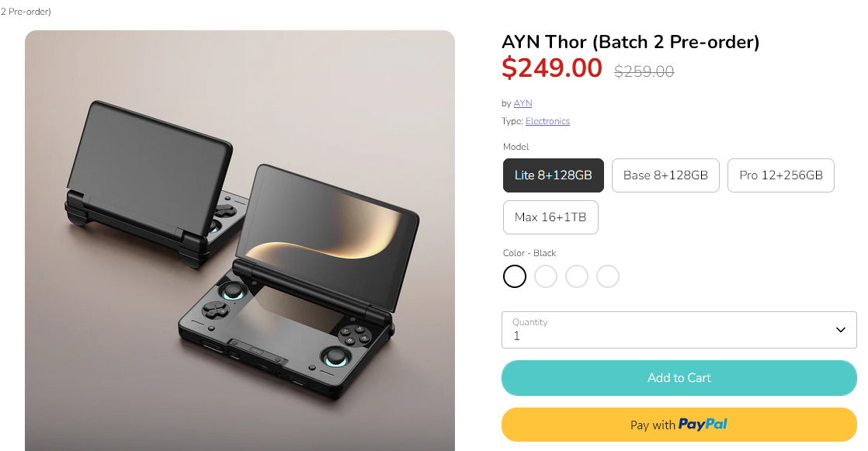
Task: Click the red $249.00 sale price
Action: click(552, 68)
